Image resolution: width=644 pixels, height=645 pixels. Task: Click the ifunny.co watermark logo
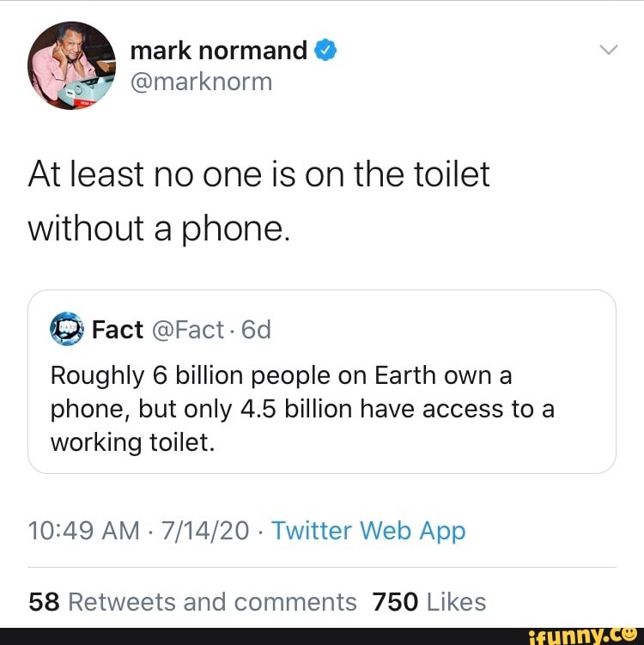[584, 636]
